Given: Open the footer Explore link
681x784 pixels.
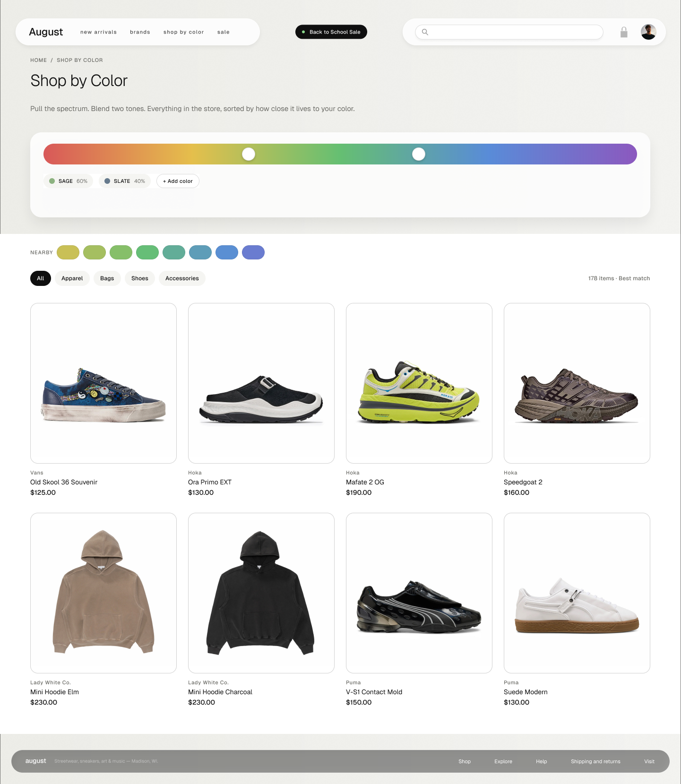Looking at the screenshot, I should coord(503,761).
